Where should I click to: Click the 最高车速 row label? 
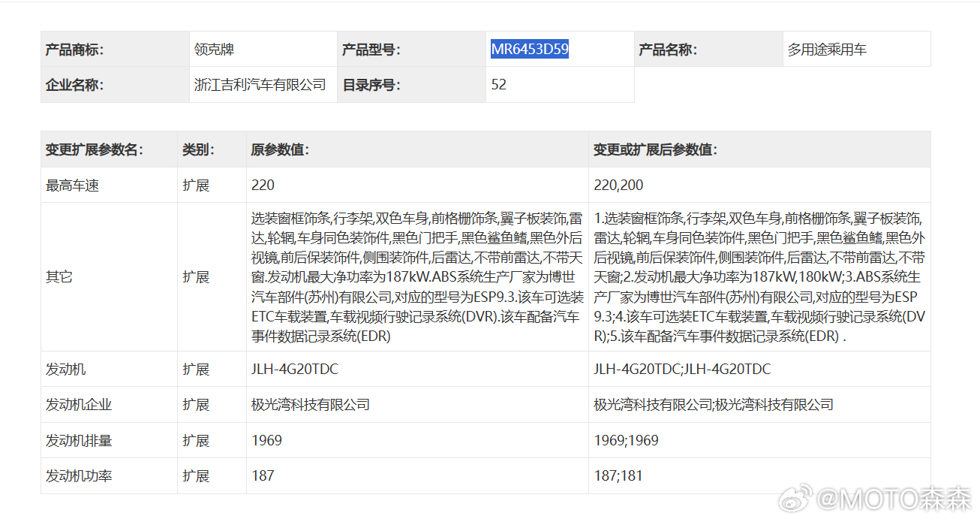click(72, 185)
